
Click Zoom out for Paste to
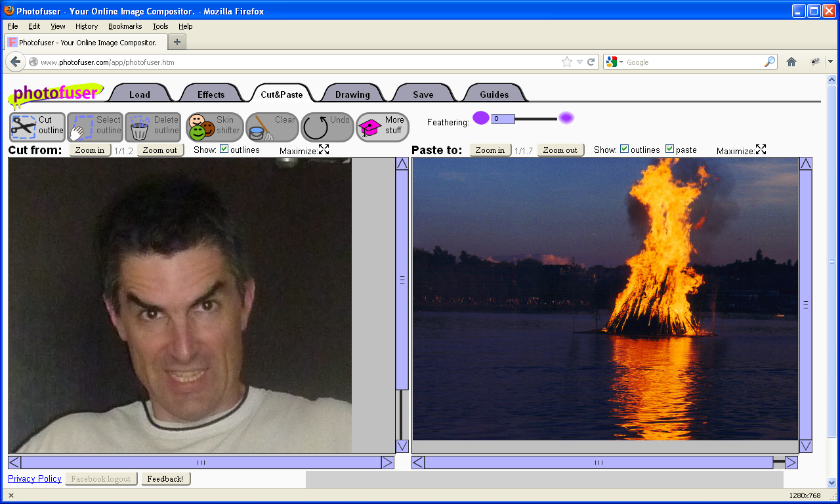[x=560, y=150]
